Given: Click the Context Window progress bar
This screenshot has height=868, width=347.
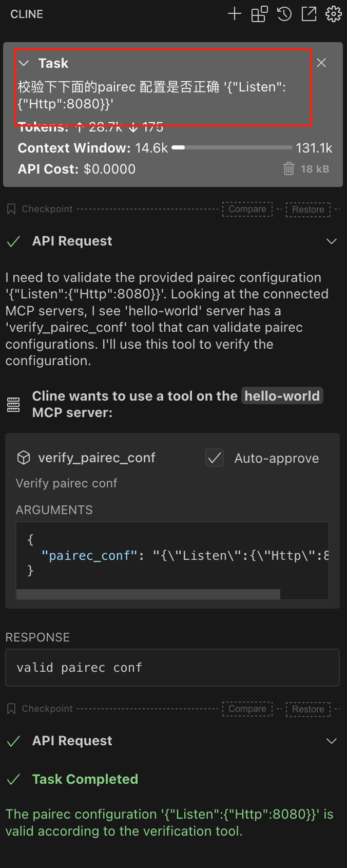Looking at the screenshot, I should click(232, 148).
